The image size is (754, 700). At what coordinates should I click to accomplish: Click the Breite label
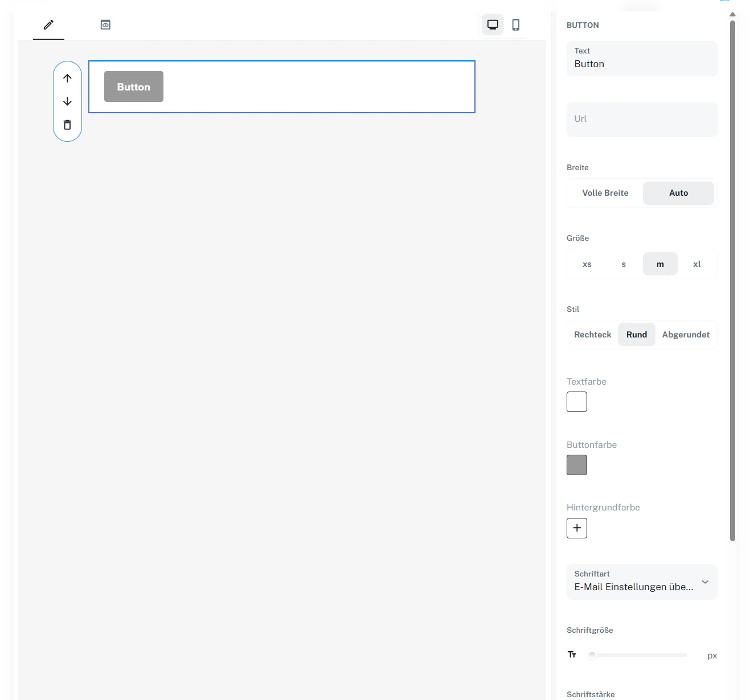point(577,167)
